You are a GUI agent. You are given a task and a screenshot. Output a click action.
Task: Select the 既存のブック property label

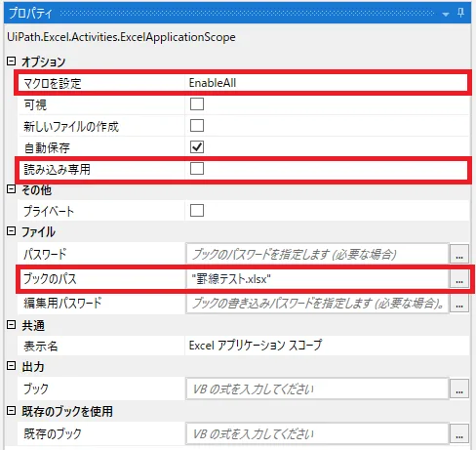click(53, 433)
